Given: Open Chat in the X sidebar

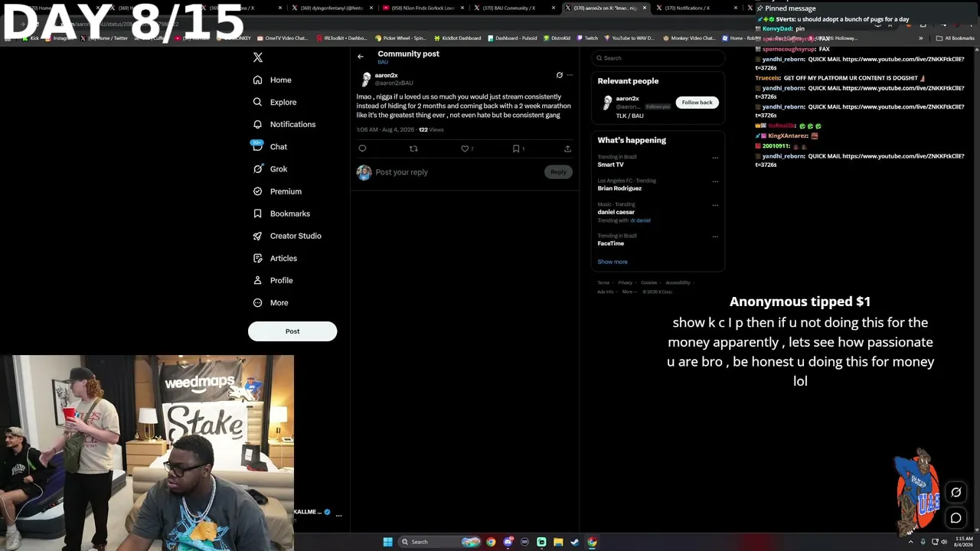Looking at the screenshot, I should [269, 146].
